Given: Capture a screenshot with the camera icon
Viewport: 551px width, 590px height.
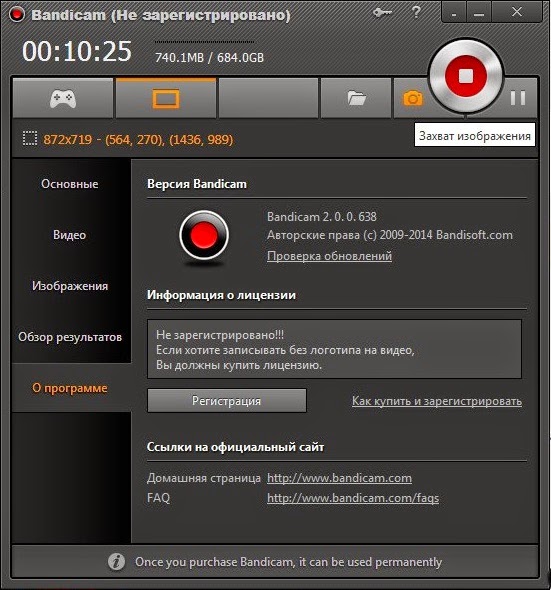Looking at the screenshot, I should (413, 98).
